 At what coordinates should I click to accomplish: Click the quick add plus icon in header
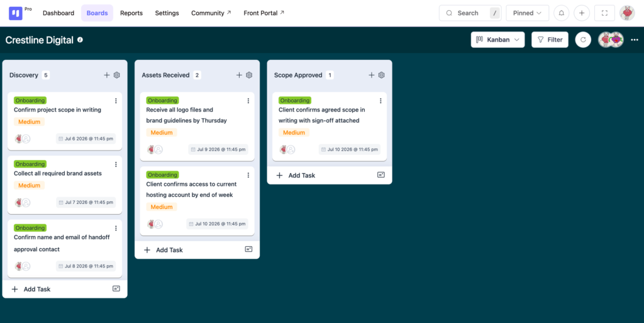[x=582, y=13]
